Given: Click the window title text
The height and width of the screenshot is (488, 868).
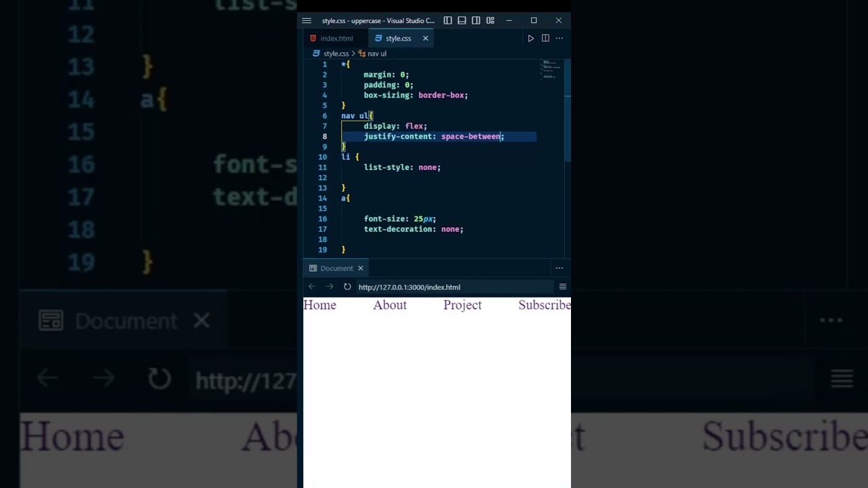Looking at the screenshot, I should (378, 20).
